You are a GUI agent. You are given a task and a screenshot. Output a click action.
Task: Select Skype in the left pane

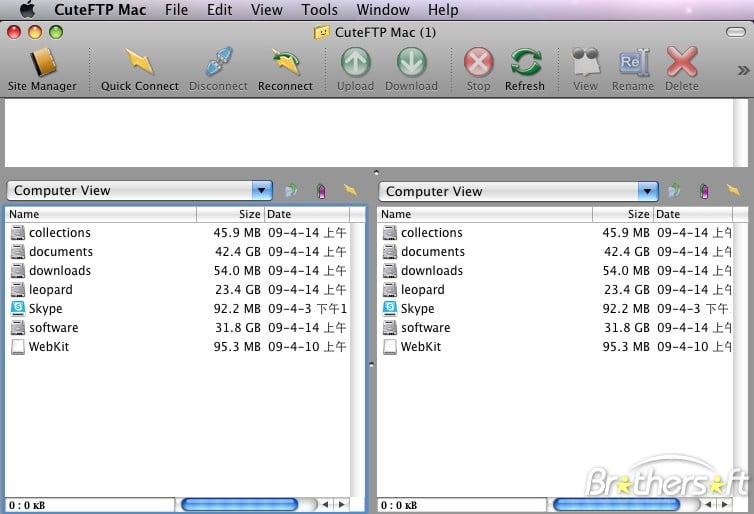(x=178, y=309)
